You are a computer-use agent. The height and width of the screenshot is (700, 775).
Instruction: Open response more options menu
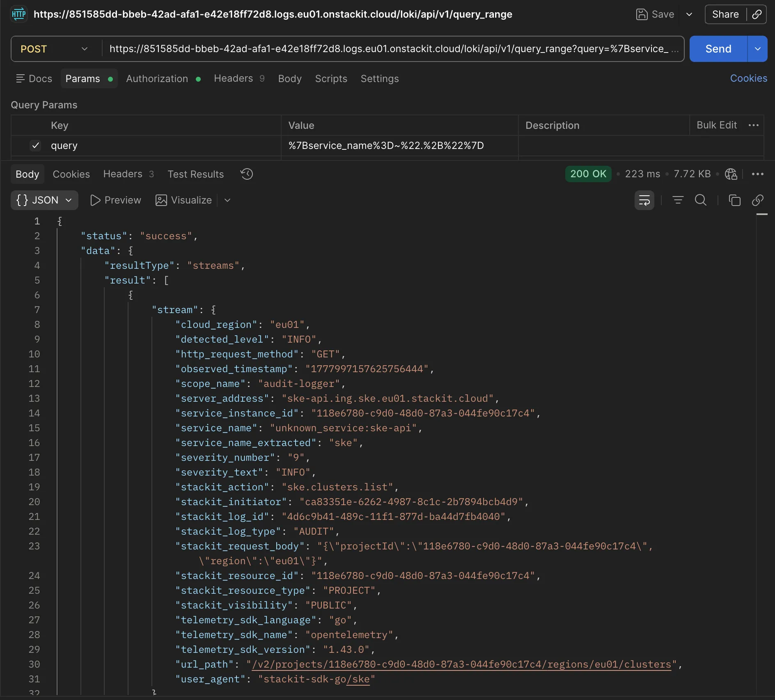click(x=758, y=174)
